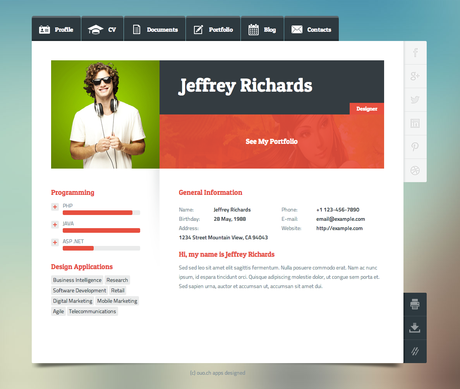Click the Jeffrey Richards name heading

point(245,86)
